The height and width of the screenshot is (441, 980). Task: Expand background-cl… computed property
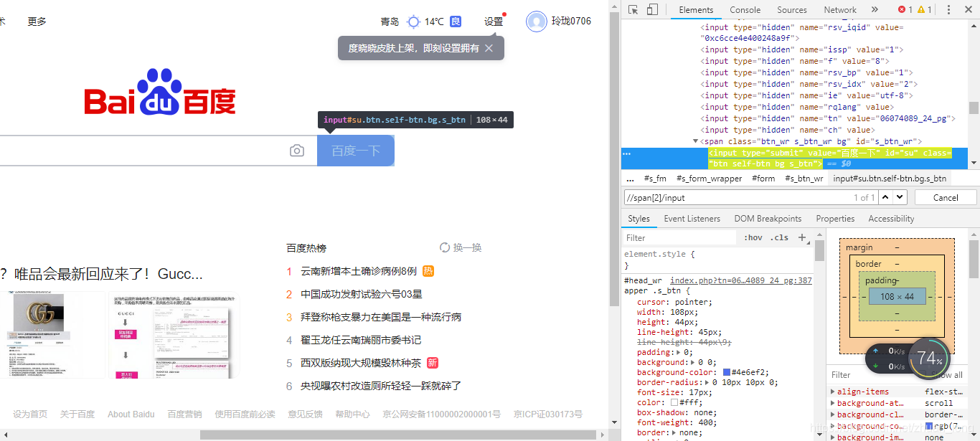832,414
